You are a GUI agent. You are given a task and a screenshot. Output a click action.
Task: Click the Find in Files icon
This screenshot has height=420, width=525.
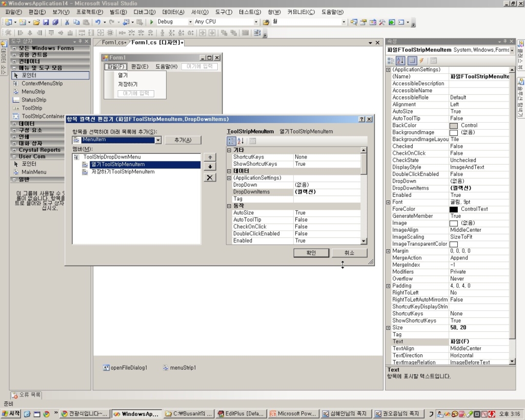[266, 22]
